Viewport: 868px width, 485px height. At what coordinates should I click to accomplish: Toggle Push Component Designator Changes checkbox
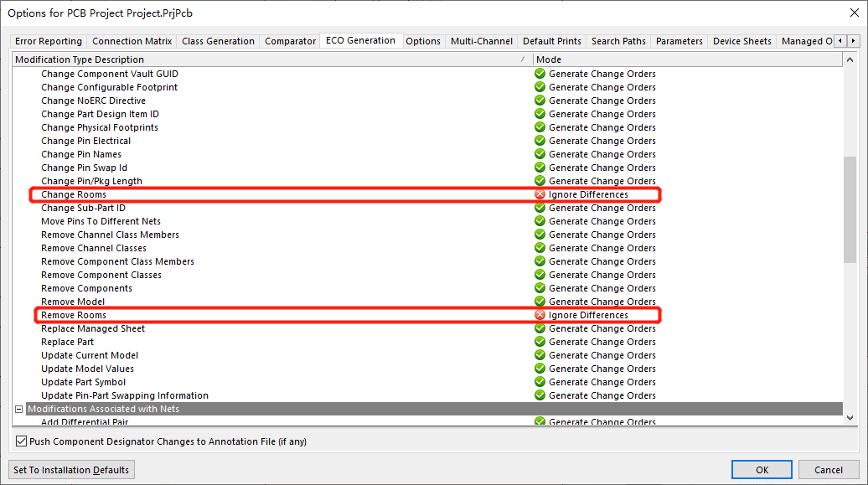click(21, 441)
